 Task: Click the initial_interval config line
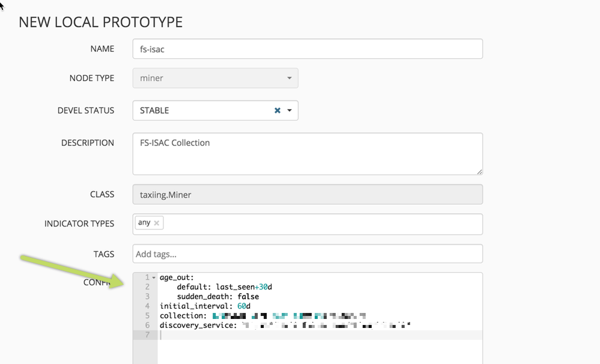pos(198,306)
